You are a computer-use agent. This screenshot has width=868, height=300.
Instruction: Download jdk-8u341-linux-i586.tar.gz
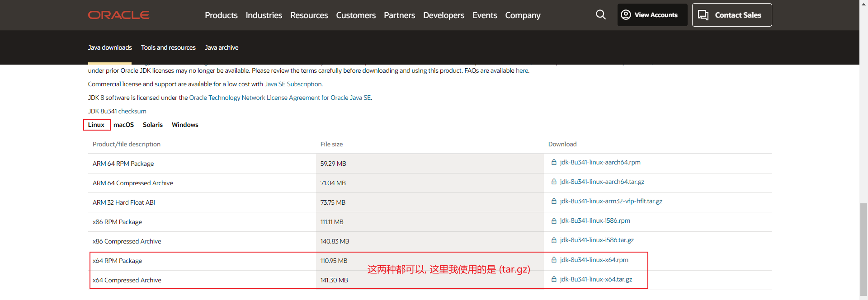coord(597,240)
